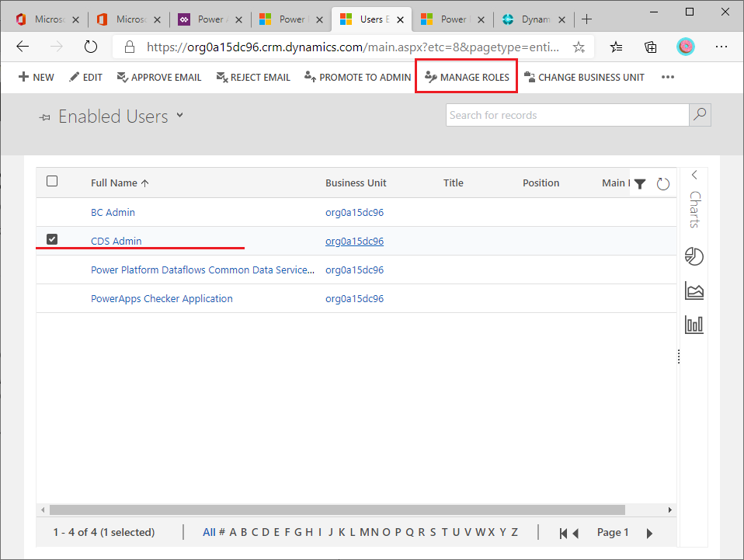Close the Dynam browser tab

point(561,19)
